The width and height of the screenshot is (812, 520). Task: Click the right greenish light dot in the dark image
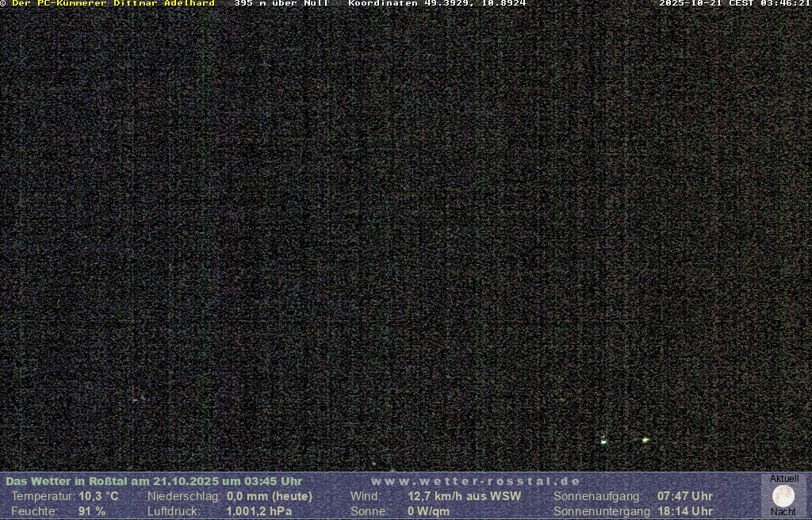[x=645, y=439]
